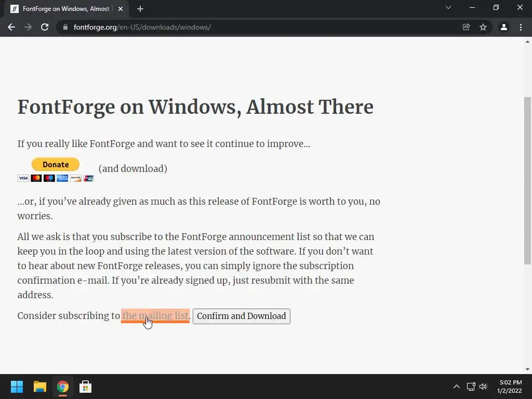Click the credit card logos image
The image size is (532, 399).
[x=56, y=178]
